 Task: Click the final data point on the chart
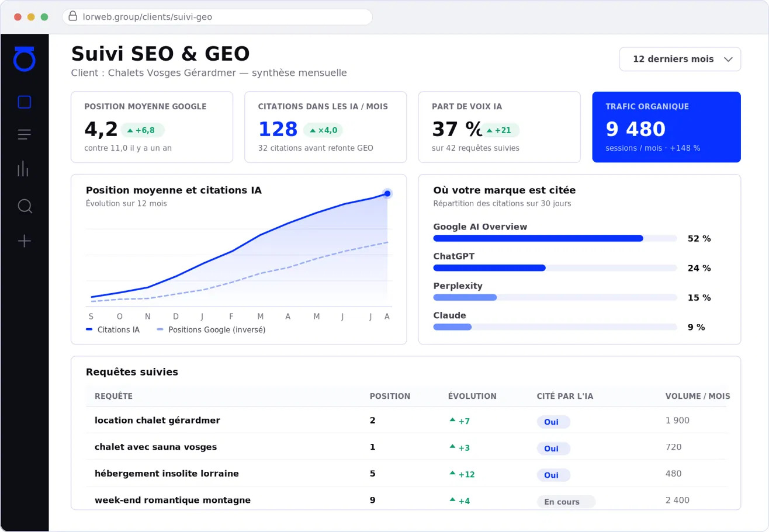(x=387, y=193)
